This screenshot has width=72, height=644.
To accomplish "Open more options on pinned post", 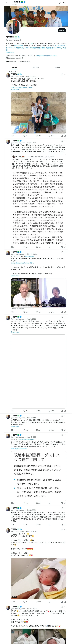I will [65, 74].
